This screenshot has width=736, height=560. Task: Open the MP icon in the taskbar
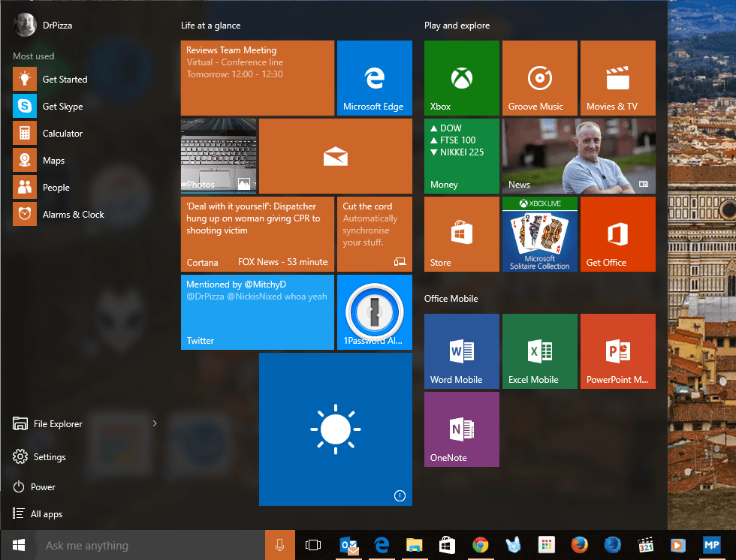point(712,545)
